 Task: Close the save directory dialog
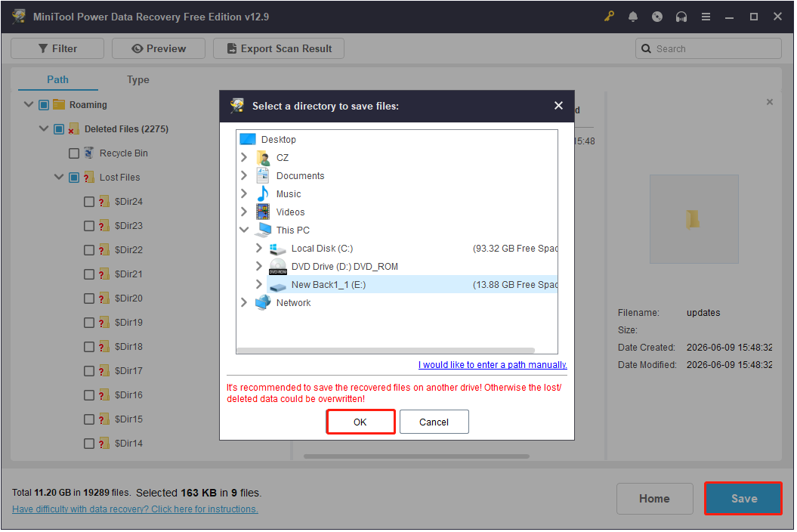pos(560,106)
